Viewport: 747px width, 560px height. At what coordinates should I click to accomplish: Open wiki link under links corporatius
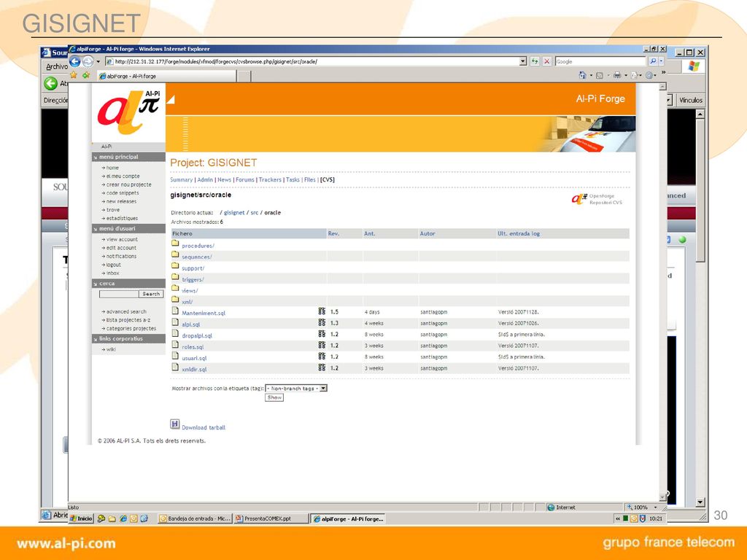tap(111, 349)
